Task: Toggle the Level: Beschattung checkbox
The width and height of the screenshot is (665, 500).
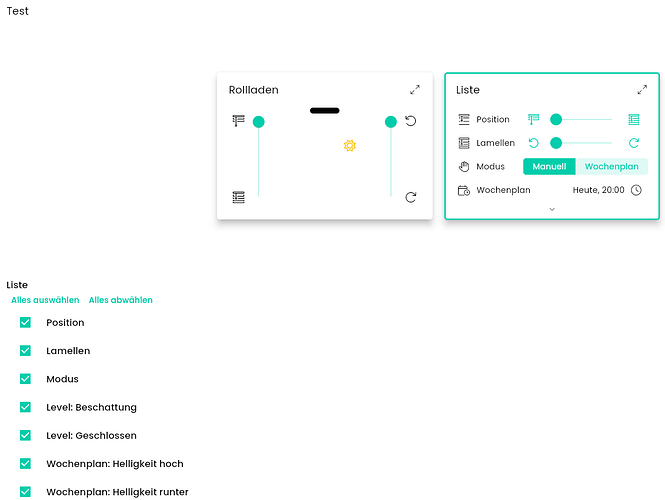Action: (x=26, y=407)
